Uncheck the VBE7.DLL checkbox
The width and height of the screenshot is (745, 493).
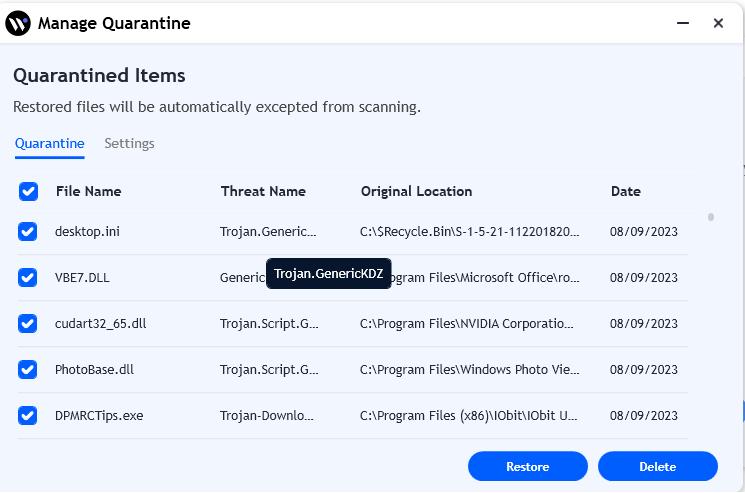(28, 277)
